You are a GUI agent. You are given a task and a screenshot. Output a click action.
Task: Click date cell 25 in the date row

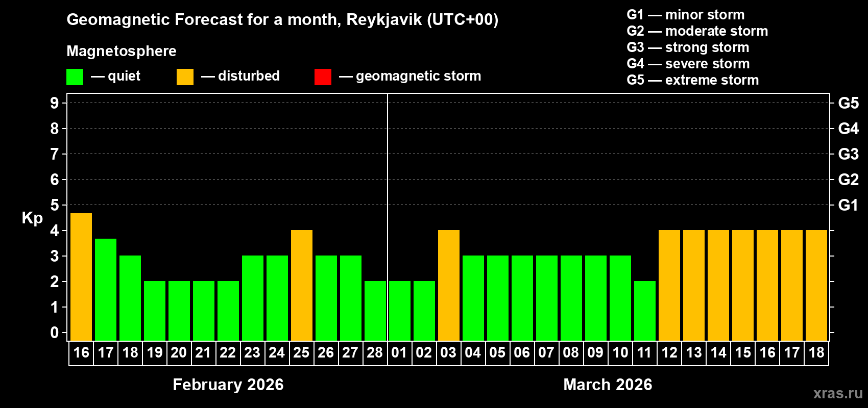(x=302, y=353)
